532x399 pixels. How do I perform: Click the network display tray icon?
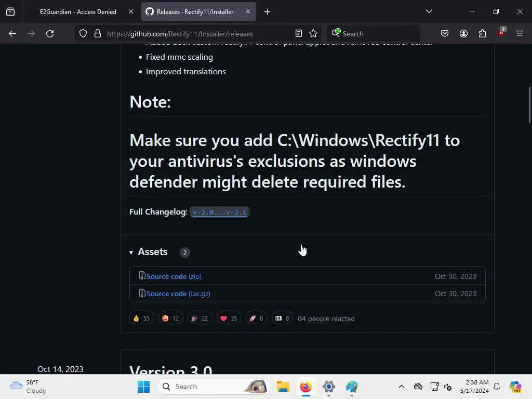pyautogui.click(x=434, y=387)
